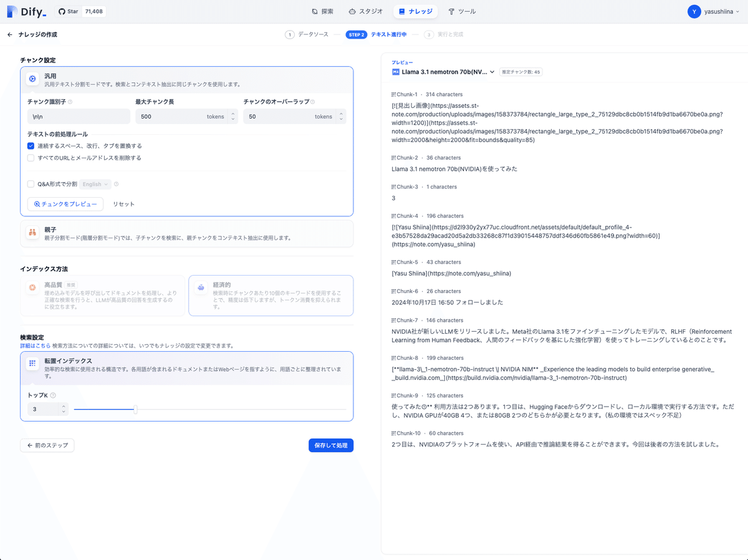Screen dimensions: 748x560
Task: Click the Chunk-3 grip icon
Action: coord(394,186)
